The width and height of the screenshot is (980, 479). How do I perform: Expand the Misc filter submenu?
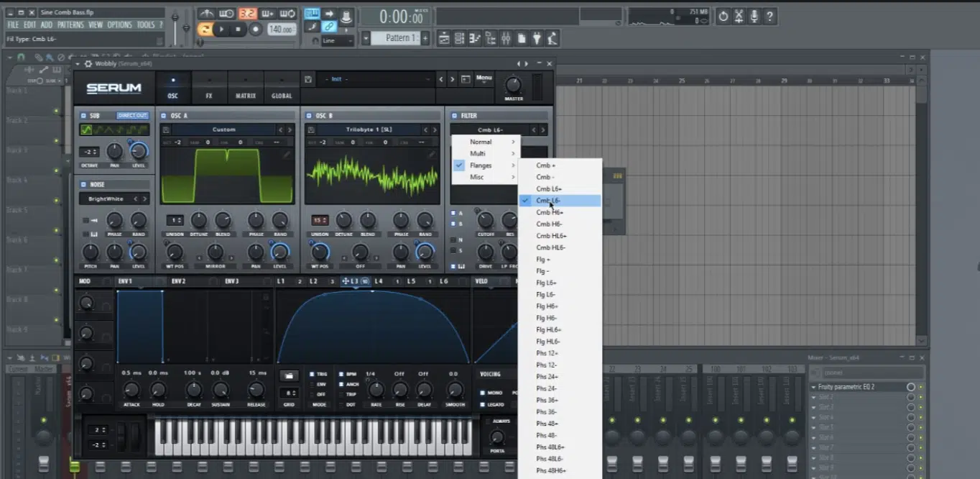[484, 177]
